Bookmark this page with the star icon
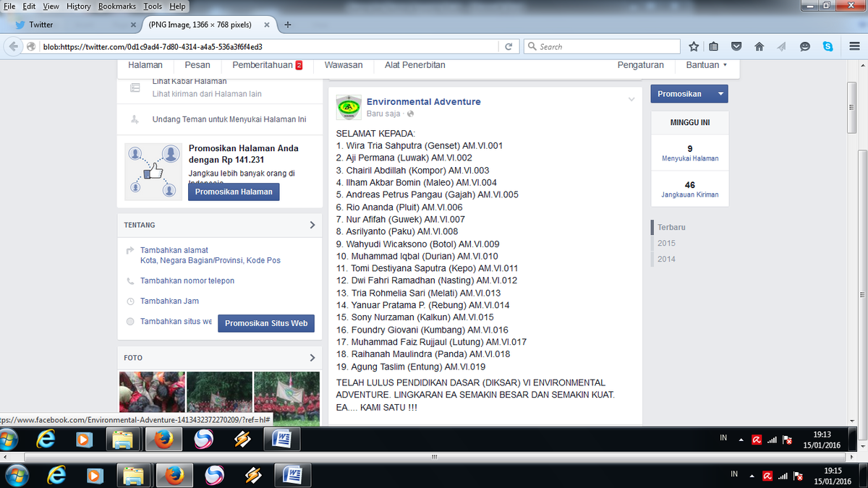 pyautogui.click(x=694, y=46)
